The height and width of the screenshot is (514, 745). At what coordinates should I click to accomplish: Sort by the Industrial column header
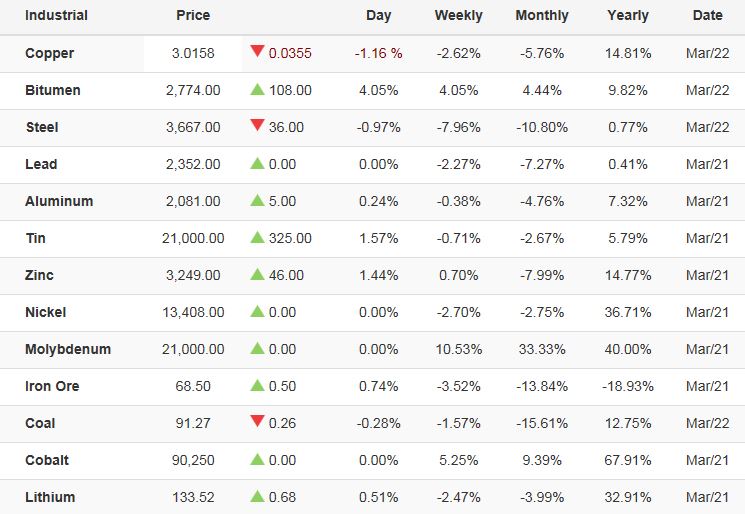[x=56, y=16]
